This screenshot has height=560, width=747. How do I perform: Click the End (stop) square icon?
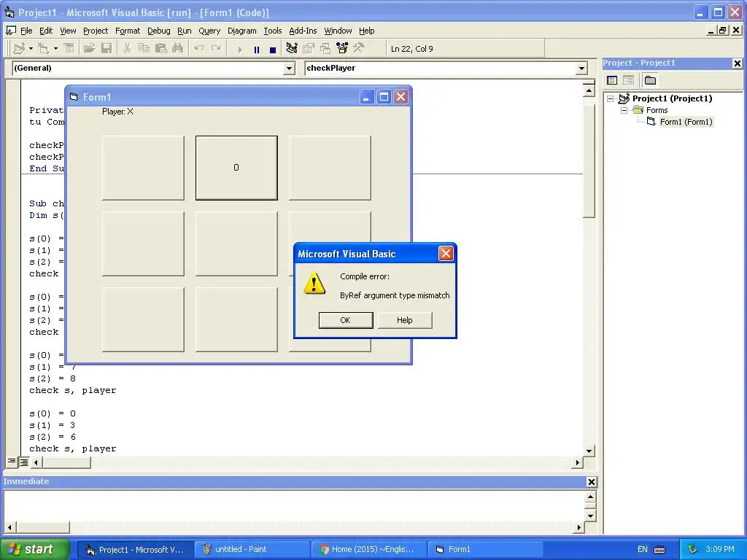tap(273, 49)
